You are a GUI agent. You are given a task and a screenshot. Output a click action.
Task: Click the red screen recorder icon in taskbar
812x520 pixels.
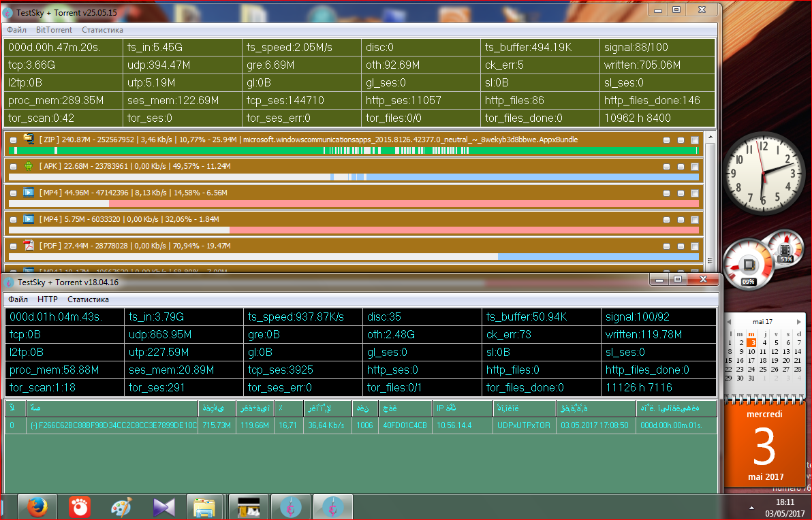coord(80,507)
